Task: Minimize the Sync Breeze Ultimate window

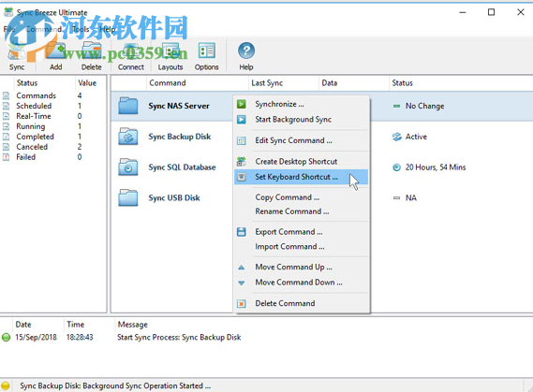Action: (463, 12)
